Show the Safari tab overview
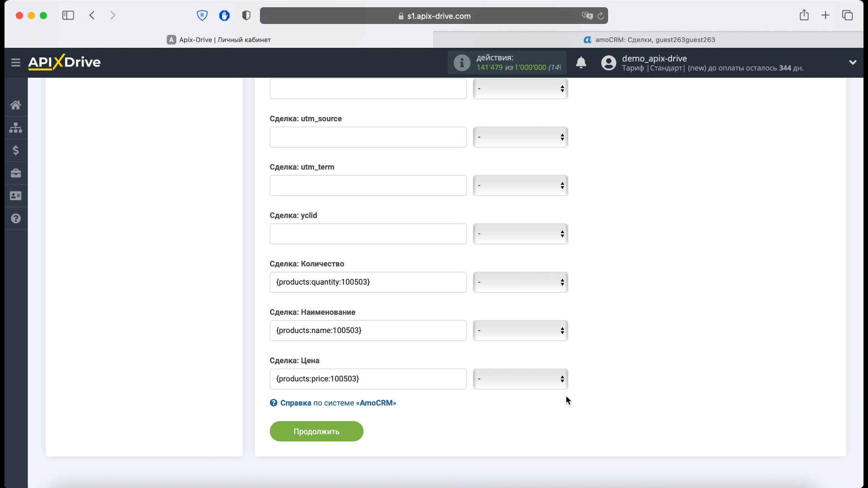The height and width of the screenshot is (488, 868). coord(847,15)
